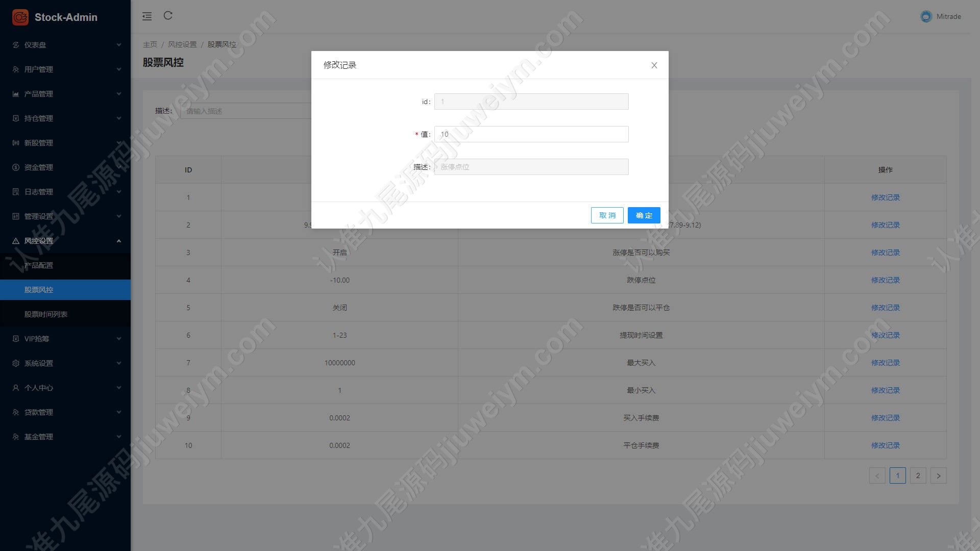Click 修改记录 link for row 3

[885, 253]
